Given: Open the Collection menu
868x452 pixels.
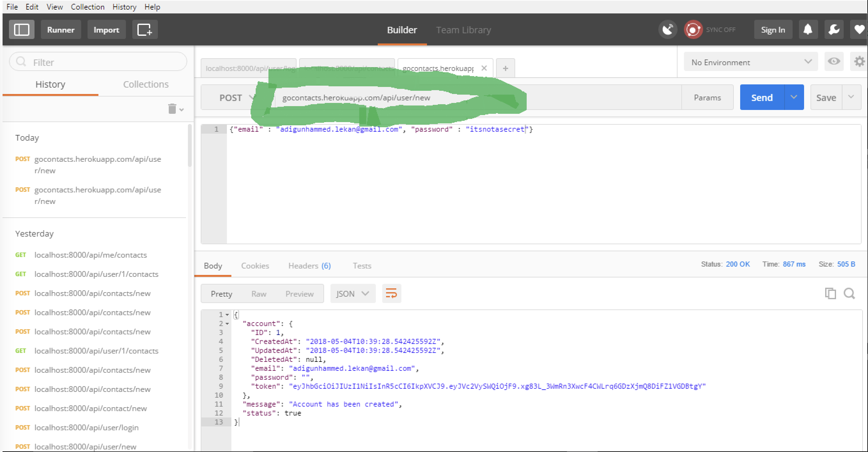Looking at the screenshot, I should tap(88, 7).
